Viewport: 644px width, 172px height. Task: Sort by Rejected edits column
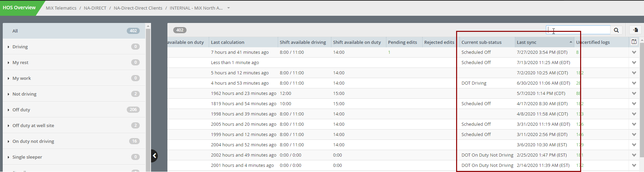click(x=439, y=42)
